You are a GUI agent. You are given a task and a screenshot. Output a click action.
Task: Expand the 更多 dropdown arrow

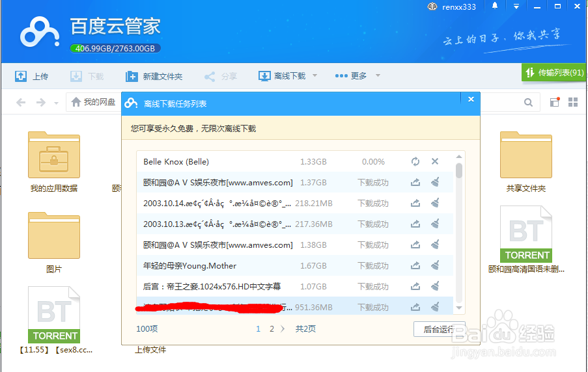(378, 75)
